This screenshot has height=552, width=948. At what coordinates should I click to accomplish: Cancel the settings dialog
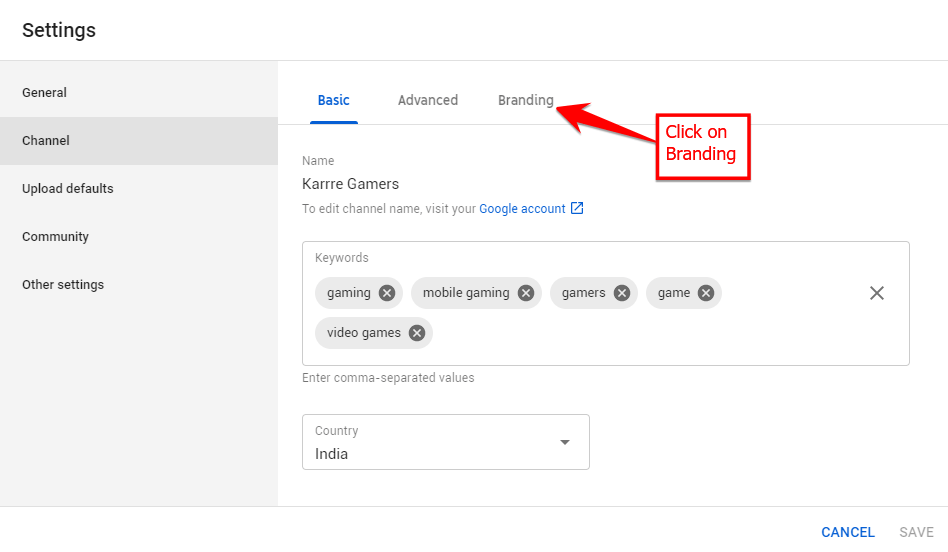(848, 532)
